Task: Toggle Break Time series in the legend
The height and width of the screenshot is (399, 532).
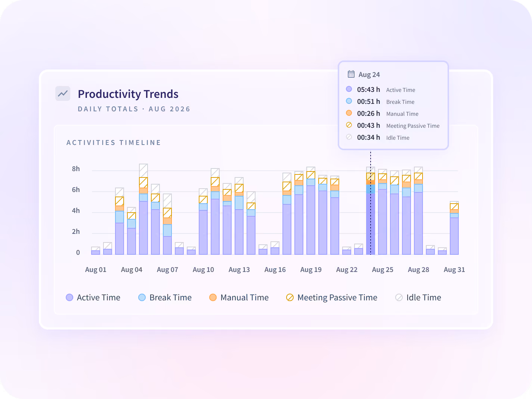Action: [x=165, y=297]
